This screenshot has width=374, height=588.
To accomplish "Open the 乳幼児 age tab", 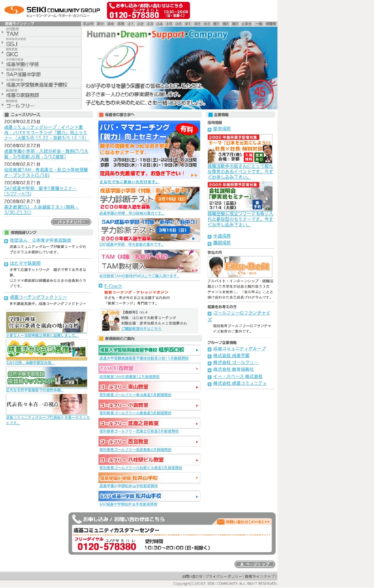I will 88,24.
